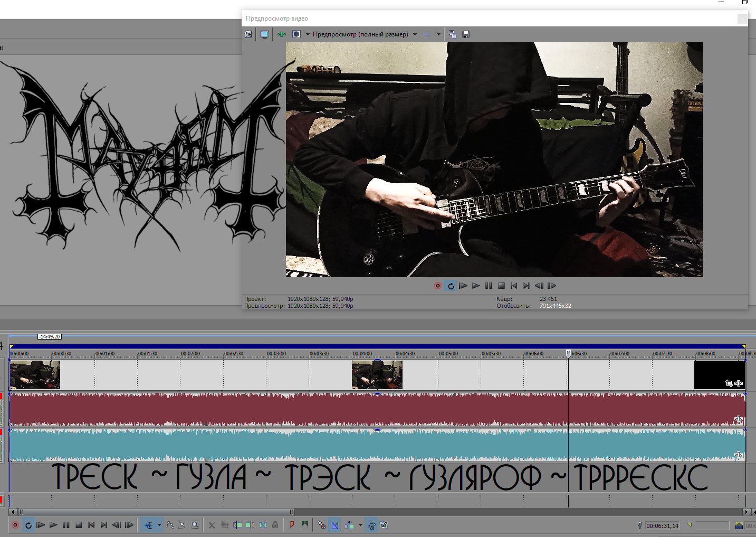Open Event Pan/Crop on the black video clip
This screenshot has height=537, width=756.
(x=729, y=383)
